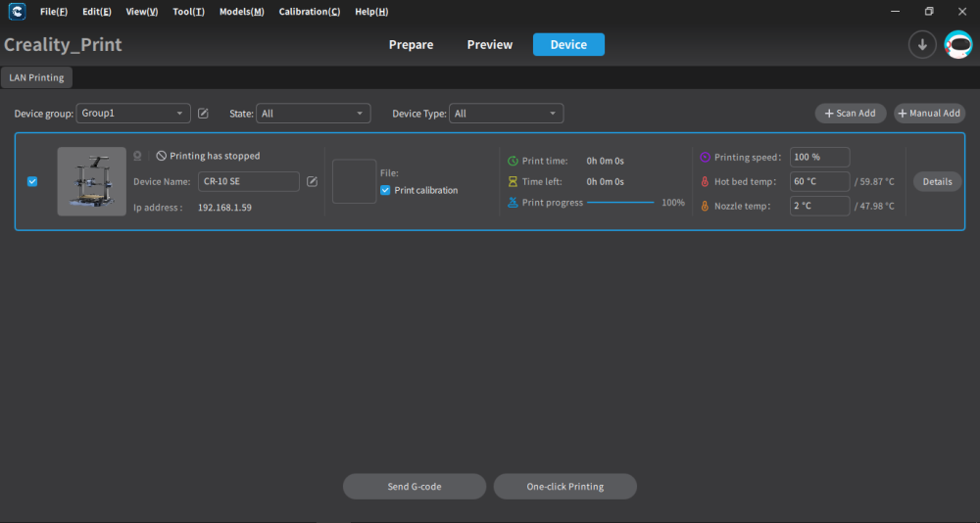Screen dimensions: 980x523
Task: Open the State filter dropdown
Action: tap(314, 113)
